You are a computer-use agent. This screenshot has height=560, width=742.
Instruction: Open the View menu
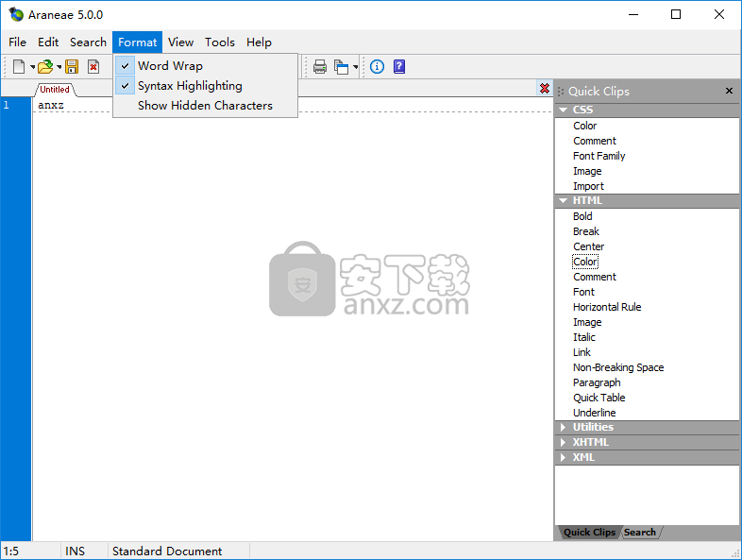[x=180, y=42]
